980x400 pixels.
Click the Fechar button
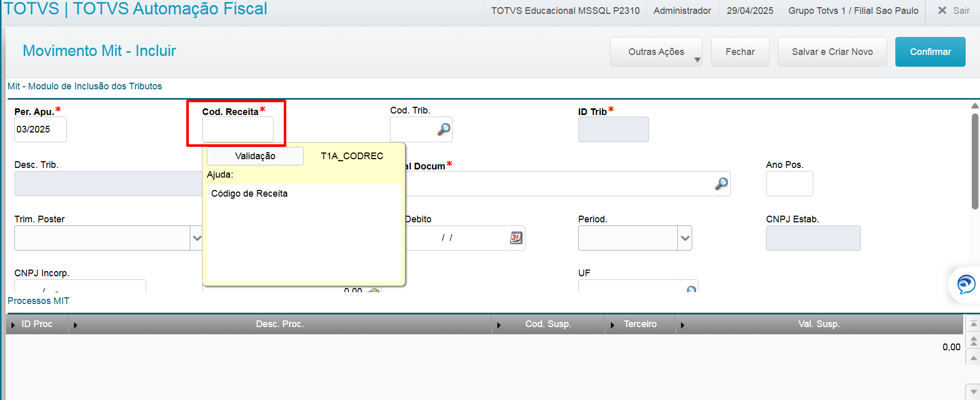pyautogui.click(x=740, y=52)
